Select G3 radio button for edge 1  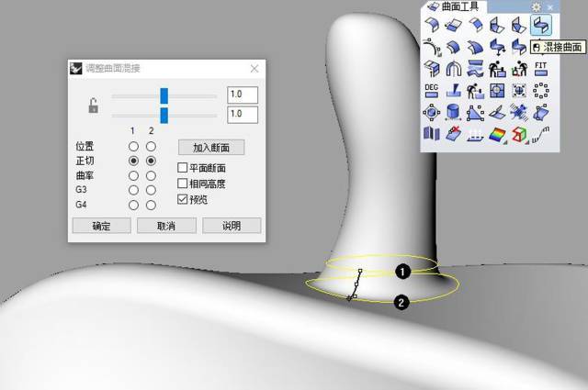(133, 190)
